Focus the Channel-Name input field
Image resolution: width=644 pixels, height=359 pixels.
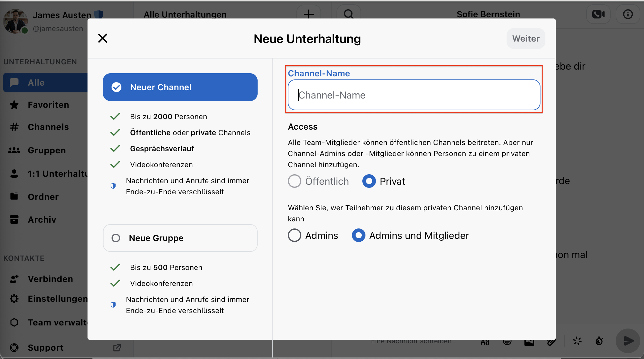[x=414, y=95]
